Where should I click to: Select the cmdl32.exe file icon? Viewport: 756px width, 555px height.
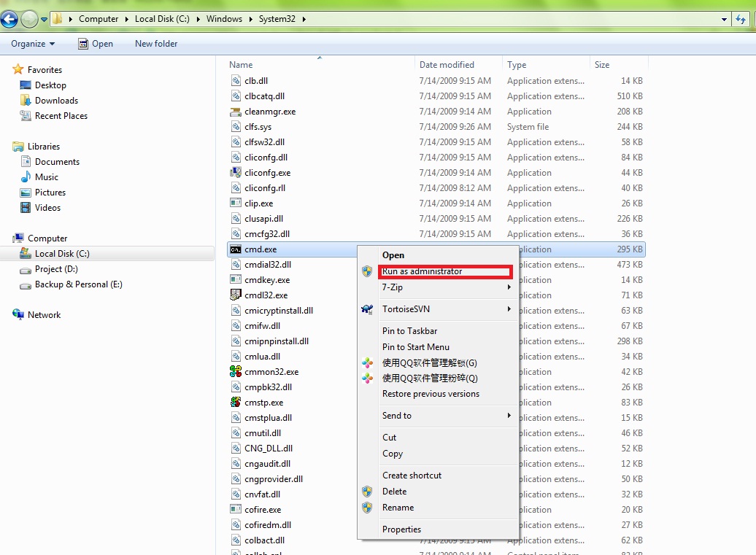pos(235,295)
